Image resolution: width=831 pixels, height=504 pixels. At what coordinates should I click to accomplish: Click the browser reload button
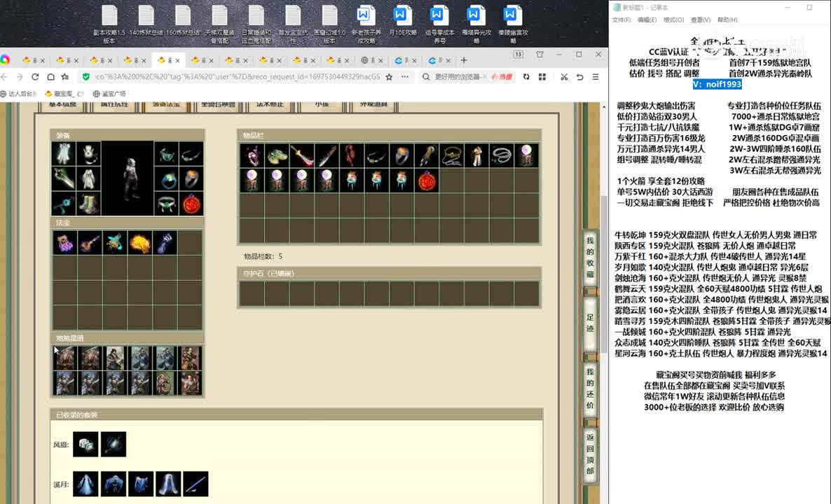pyautogui.click(x=35, y=77)
